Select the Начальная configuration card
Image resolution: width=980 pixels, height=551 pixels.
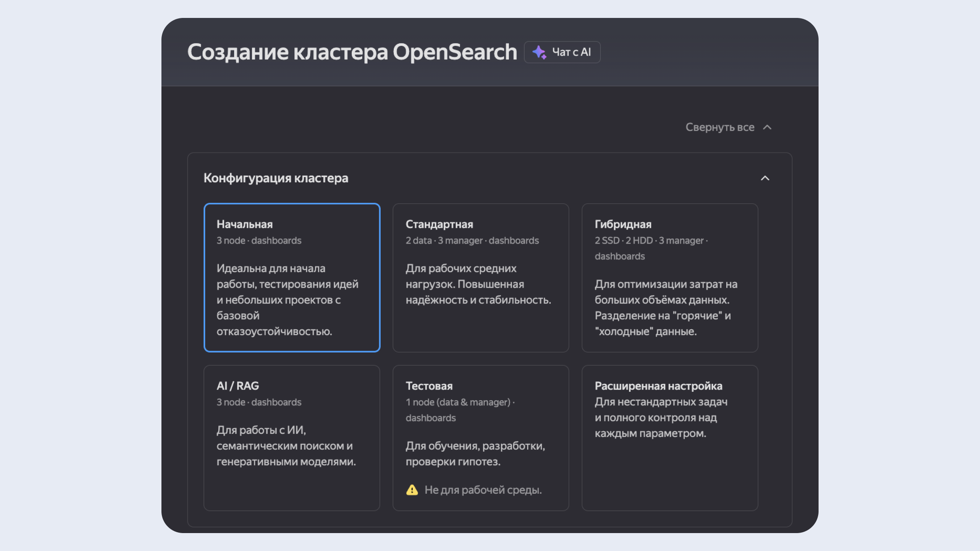pyautogui.click(x=292, y=278)
